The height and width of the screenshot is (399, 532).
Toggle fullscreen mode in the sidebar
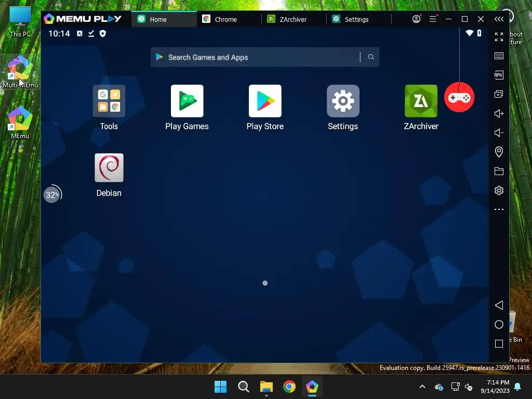499,37
